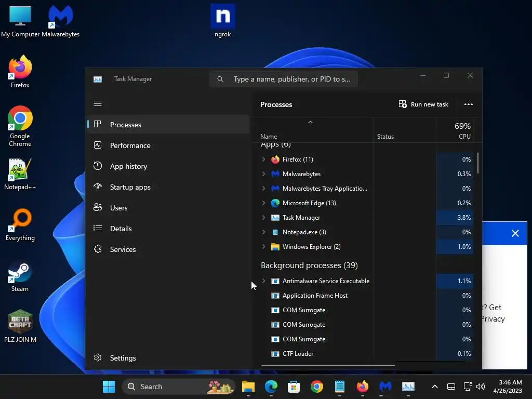Viewport: 532px width, 399px height.
Task: Open the Processes page in the sidebar
Action: (x=169, y=125)
